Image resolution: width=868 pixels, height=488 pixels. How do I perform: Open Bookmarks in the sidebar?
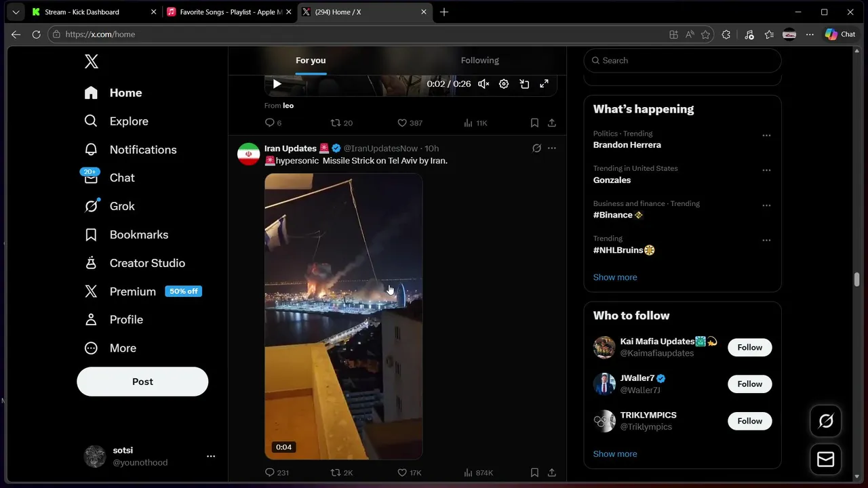(x=126, y=235)
